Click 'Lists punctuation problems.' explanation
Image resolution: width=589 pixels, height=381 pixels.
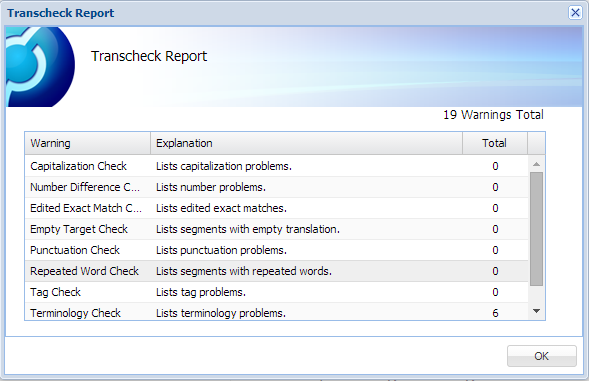click(x=221, y=250)
